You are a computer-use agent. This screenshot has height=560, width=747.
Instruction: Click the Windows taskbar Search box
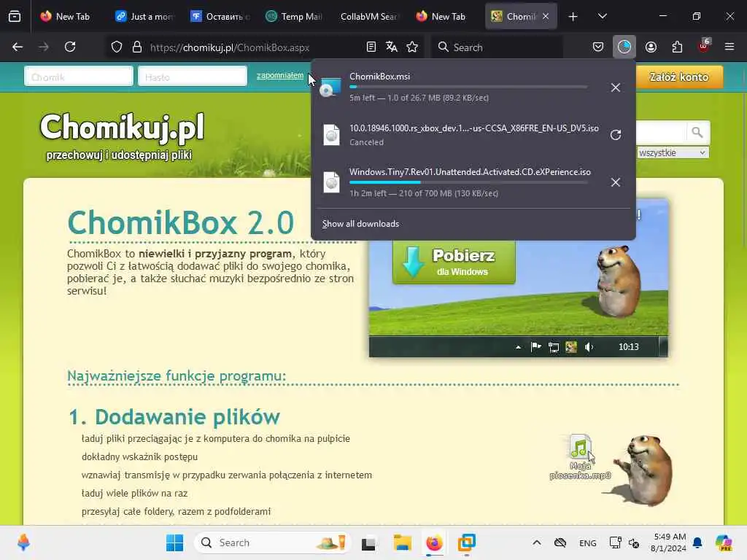pos(272,542)
